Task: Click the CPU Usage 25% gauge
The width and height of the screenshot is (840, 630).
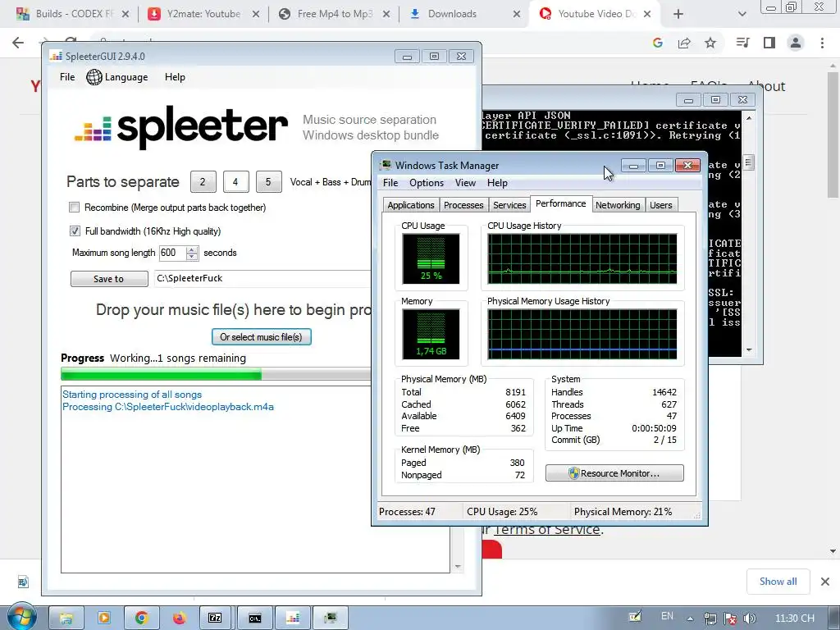Action: 431,258
